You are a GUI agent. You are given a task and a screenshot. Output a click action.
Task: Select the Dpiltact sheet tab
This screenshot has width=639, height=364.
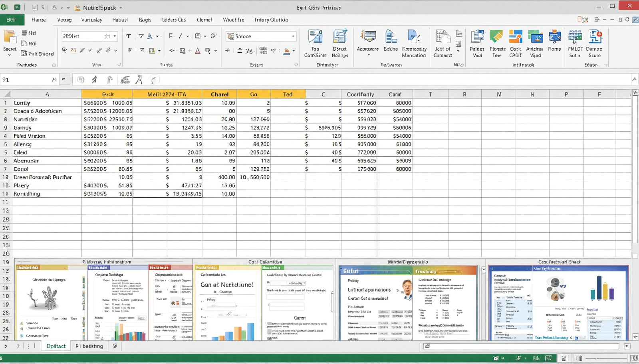56,346
